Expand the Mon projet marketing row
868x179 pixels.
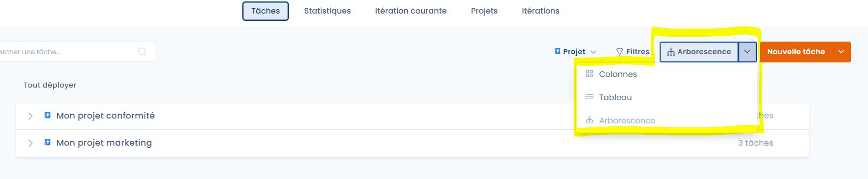[30, 143]
